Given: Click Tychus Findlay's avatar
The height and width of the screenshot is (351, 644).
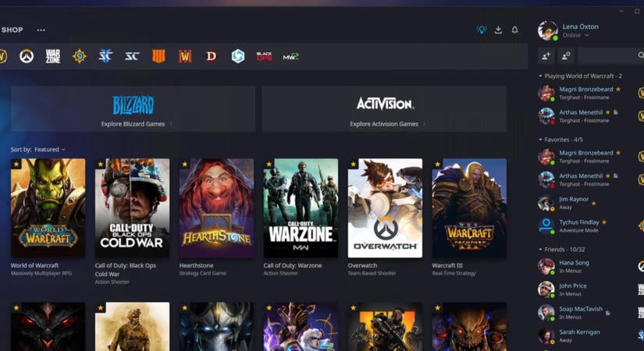Looking at the screenshot, I should point(546,225).
